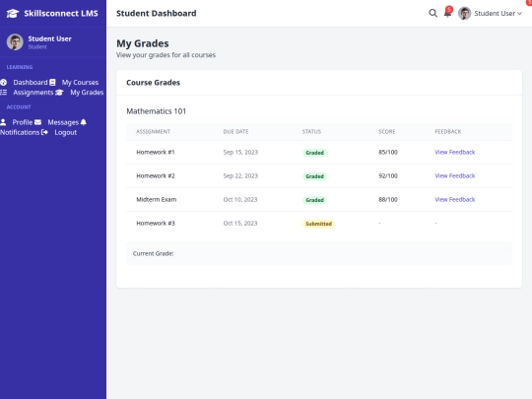Click the Oct 15, 2023 due date

(x=240, y=224)
